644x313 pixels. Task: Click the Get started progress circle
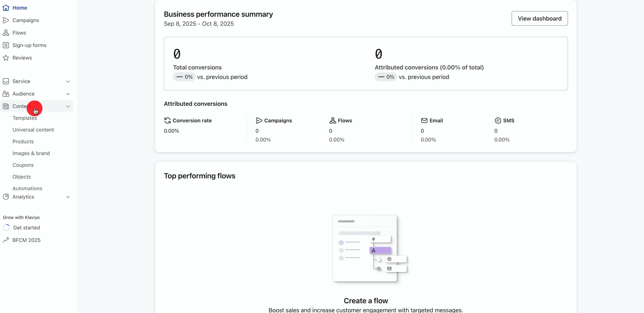click(x=6, y=228)
